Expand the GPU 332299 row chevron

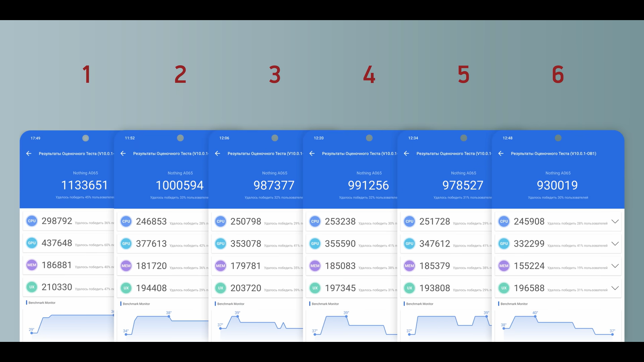615,243
